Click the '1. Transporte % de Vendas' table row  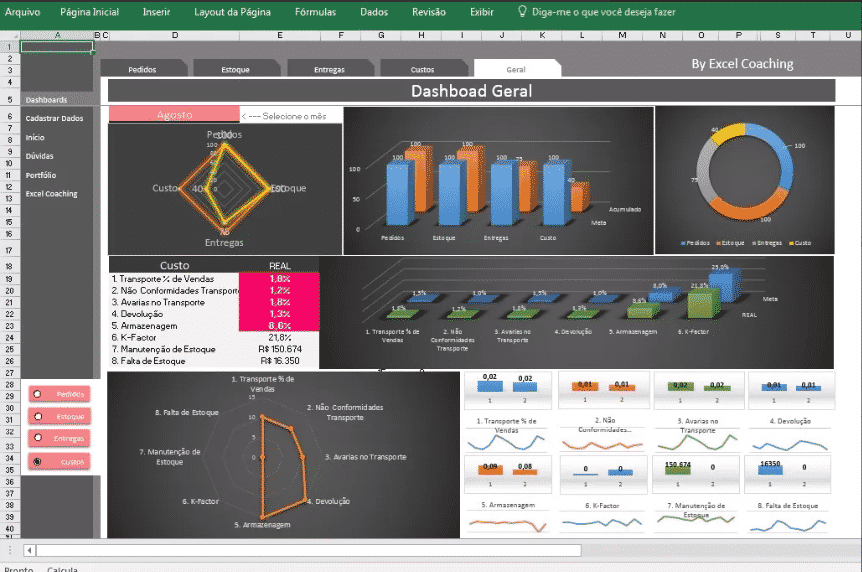click(214, 279)
